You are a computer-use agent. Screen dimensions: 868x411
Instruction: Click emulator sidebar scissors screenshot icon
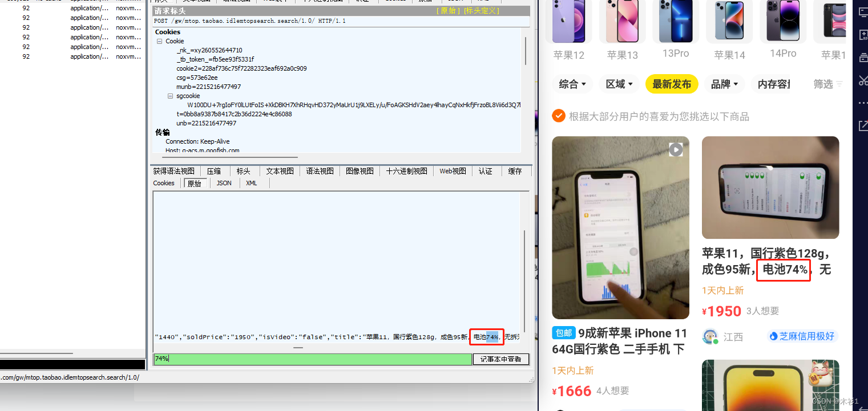862,80
